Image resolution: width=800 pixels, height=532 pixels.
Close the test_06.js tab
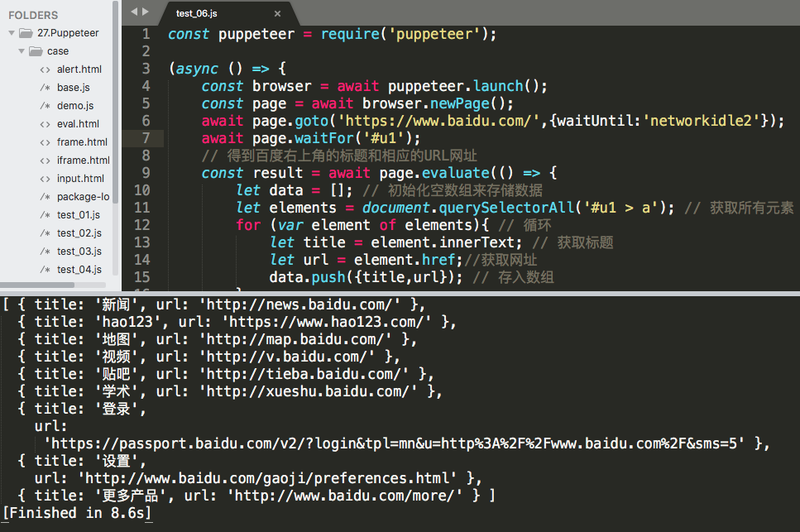pyautogui.click(x=277, y=14)
